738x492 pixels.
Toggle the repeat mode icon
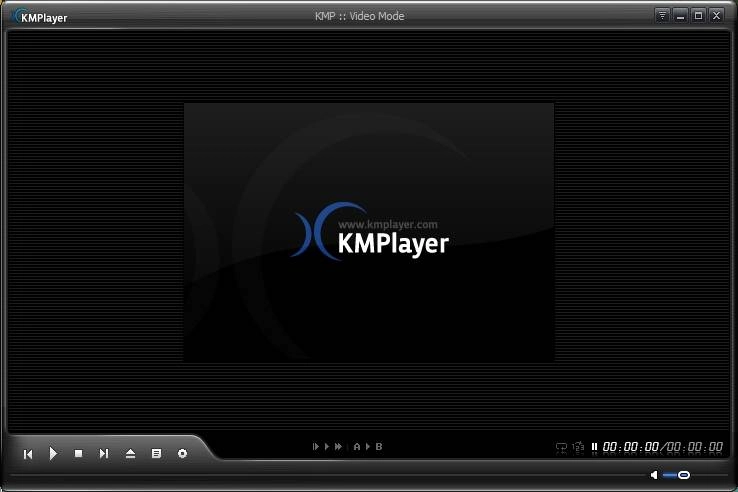tap(562, 447)
